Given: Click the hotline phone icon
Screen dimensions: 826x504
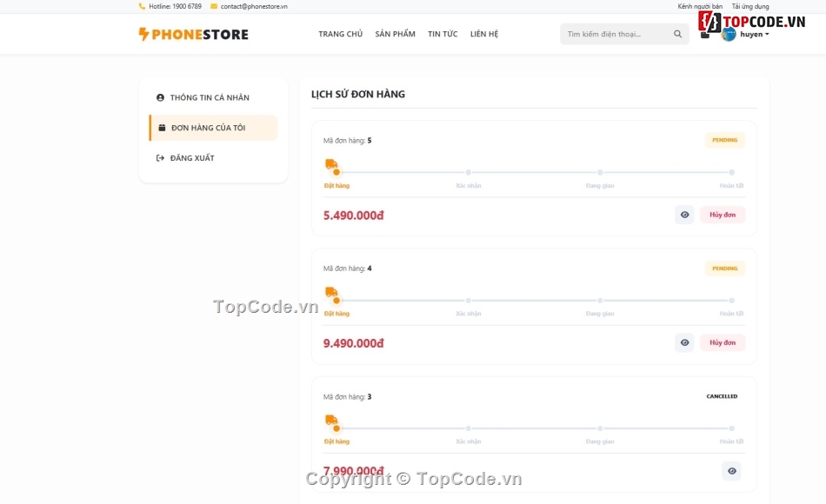Looking at the screenshot, I should click(142, 6).
